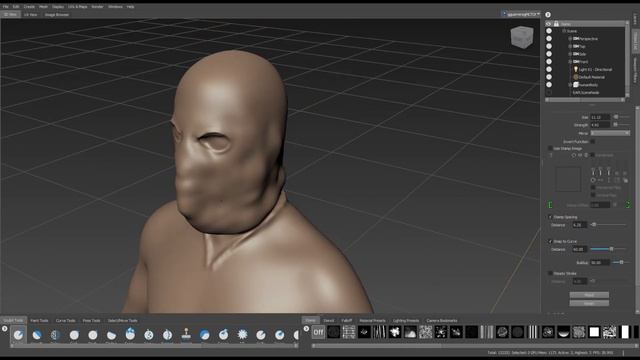Screen dimensions: 640x360
Task: Select the Sculpt brush tool
Action: pos(18,335)
